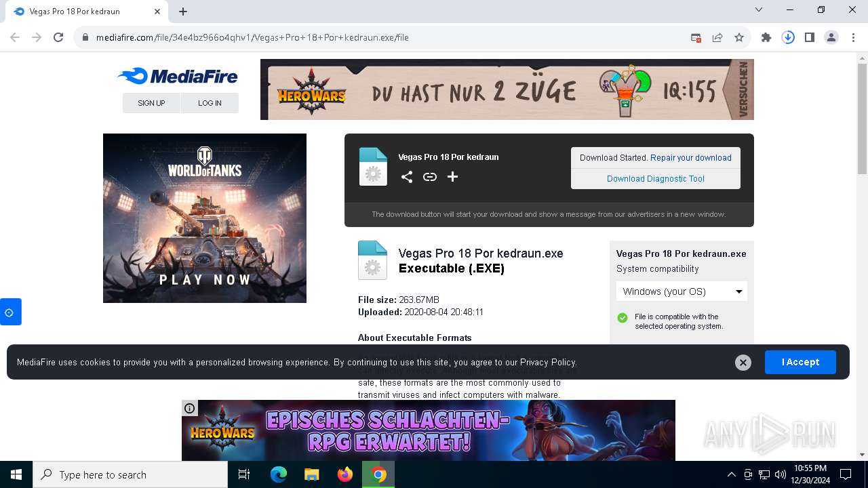Click the 'File size: 263.67MB' text
This screenshot has height=488, width=868.
(399, 300)
